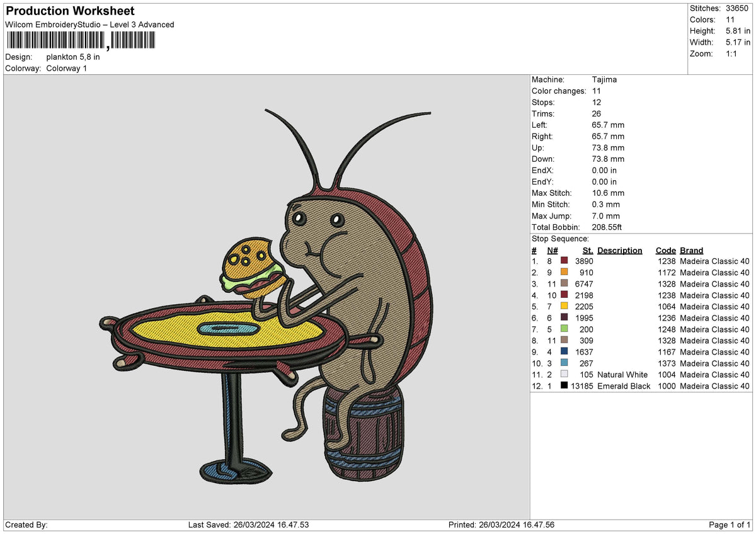Click thread code 1236 in stop 6
This screenshot has width=756, height=534.
665,318
